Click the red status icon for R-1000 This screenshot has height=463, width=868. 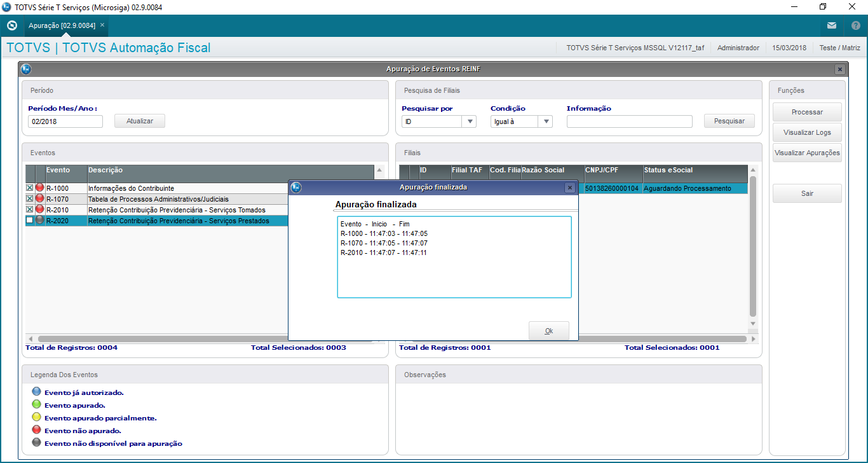pyautogui.click(x=40, y=188)
